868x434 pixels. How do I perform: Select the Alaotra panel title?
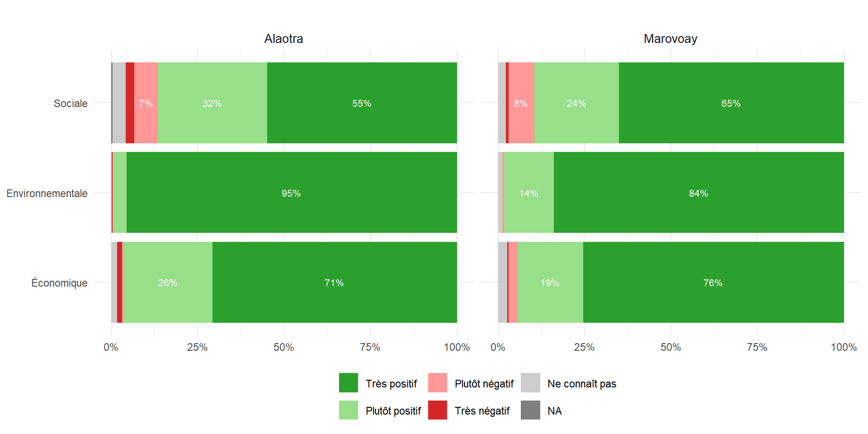coord(283,39)
